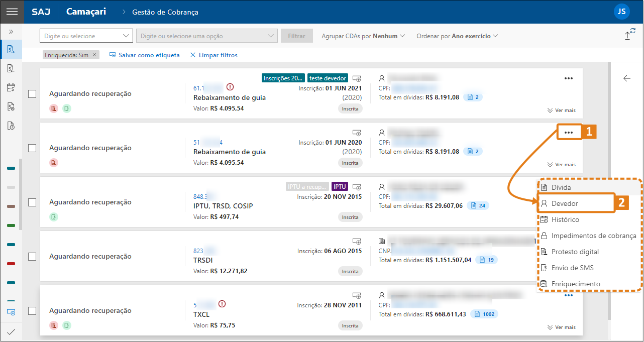Screen dimensions: 644x342
Task: Expand the 'Ordenar por Ano exercício' dropdown
Action: point(457,36)
